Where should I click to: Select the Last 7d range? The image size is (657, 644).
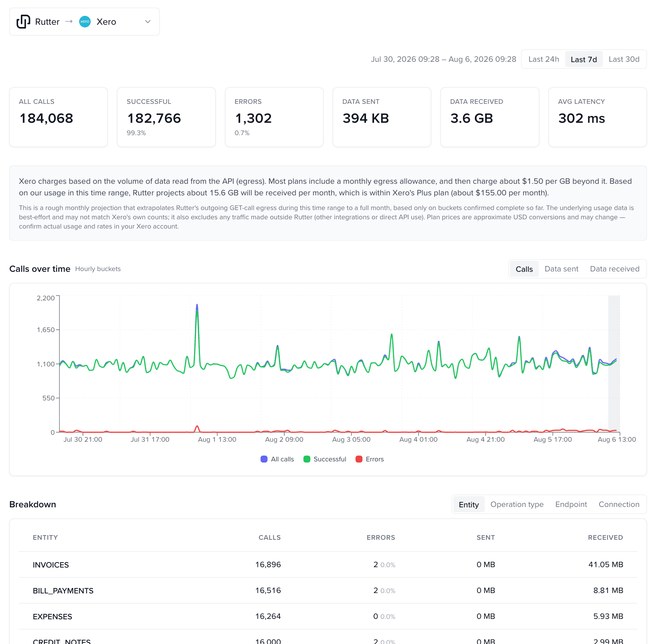[584, 59]
